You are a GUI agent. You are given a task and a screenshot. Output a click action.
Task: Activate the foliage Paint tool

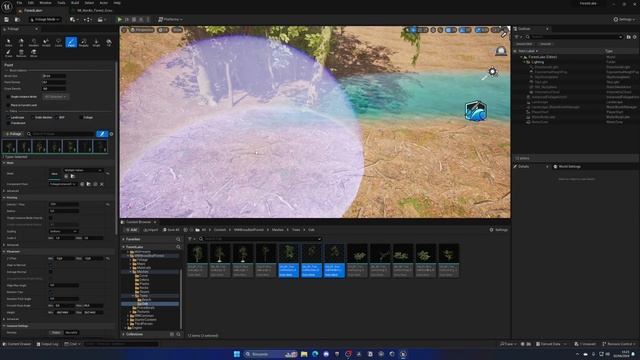[x=71, y=42]
